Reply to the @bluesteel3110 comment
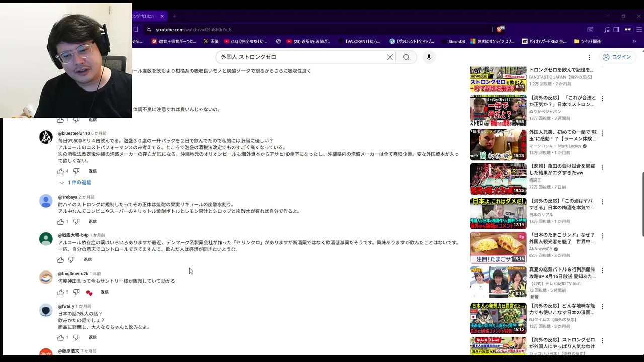Screen dimensions: 644x362 (93, 171)
